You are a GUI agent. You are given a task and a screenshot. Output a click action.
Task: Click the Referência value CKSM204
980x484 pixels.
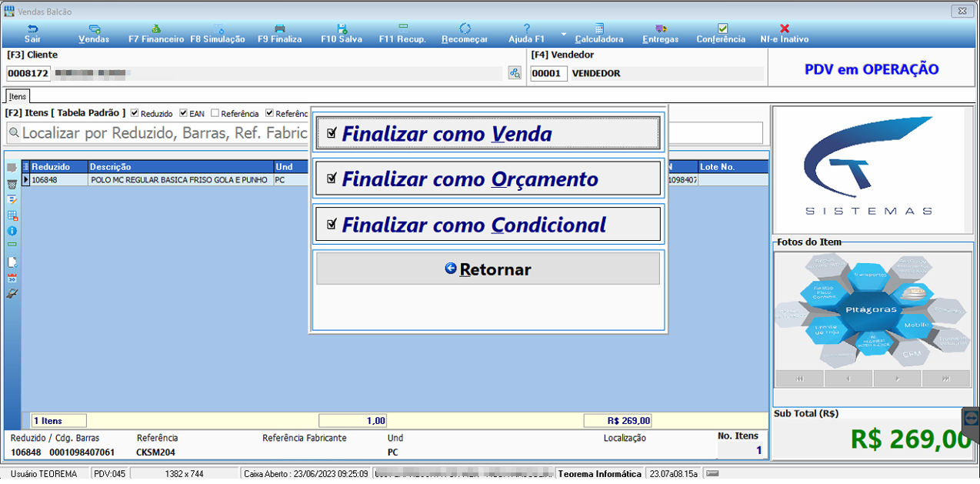click(x=156, y=452)
